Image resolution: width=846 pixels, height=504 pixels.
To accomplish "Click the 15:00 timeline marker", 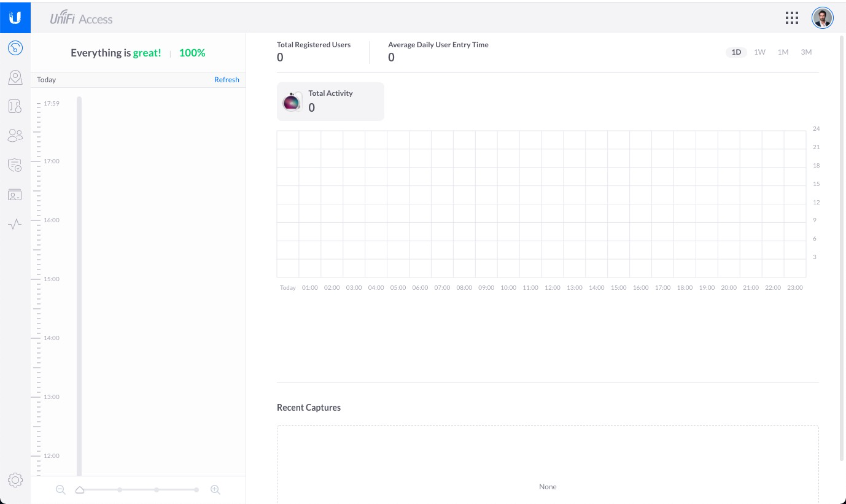I will tap(52, 279).
